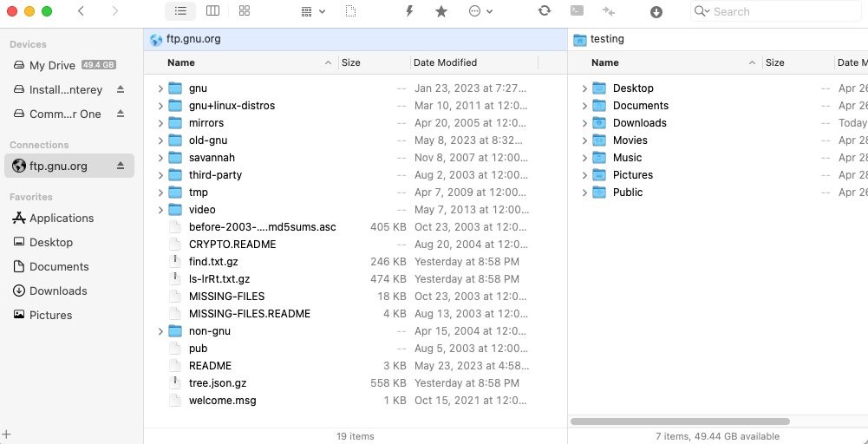This screenshot has height=444, width=868.
Task: Open the downloads queue arrow icon
Action: tap(656, 11)
